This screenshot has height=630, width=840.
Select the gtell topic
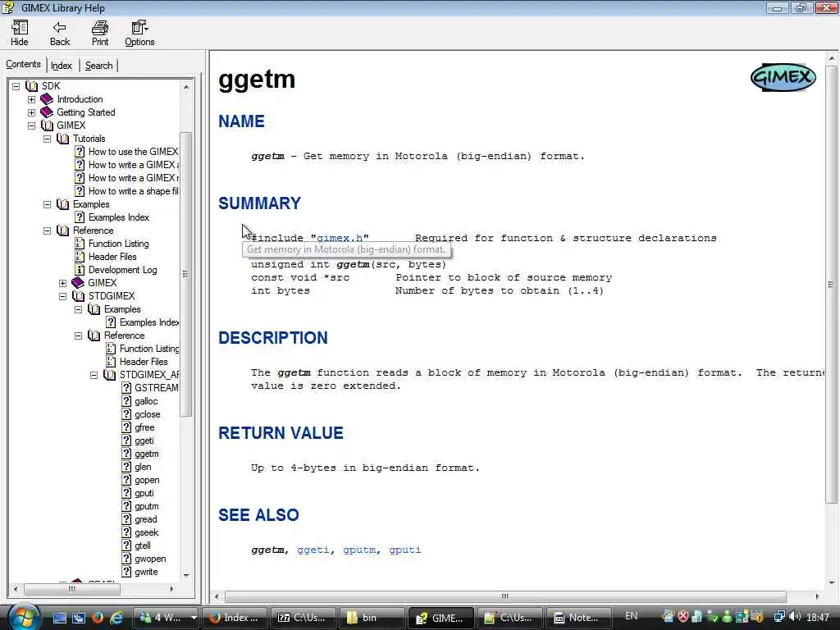tap(143, 546)
